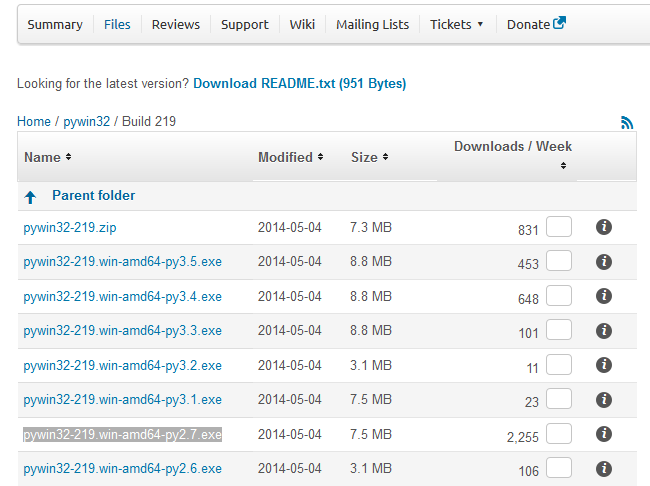Sort the file list by Name
This screenshot has height=486, width=650.
pos(47,157)
